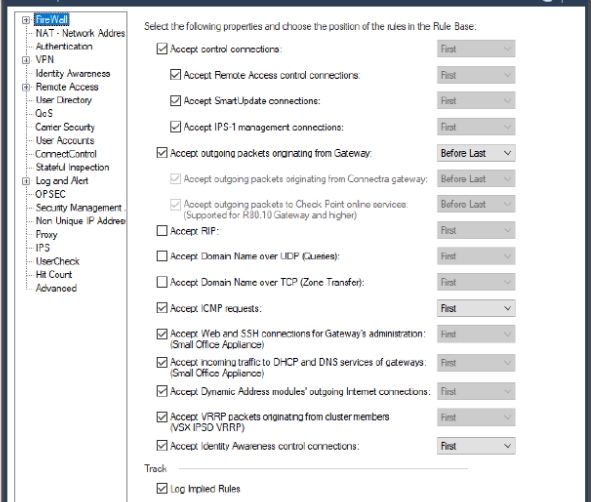The width and height of the screenshot is (591, 502).
Task: Uncheck Accept control connections checkbox
Action: coord(162,49)
